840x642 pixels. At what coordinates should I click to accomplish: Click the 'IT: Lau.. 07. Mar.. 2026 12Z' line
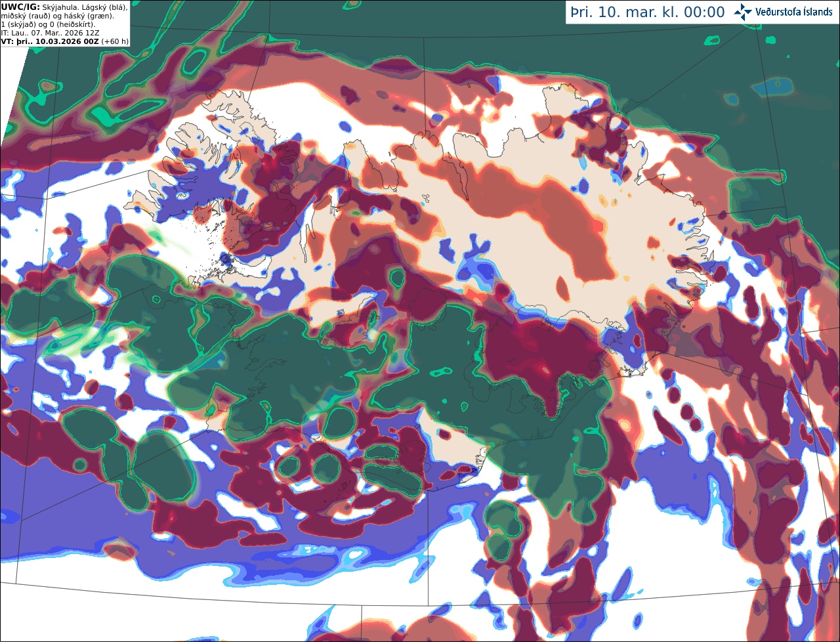pyautogui.click(x=51, y=33)
